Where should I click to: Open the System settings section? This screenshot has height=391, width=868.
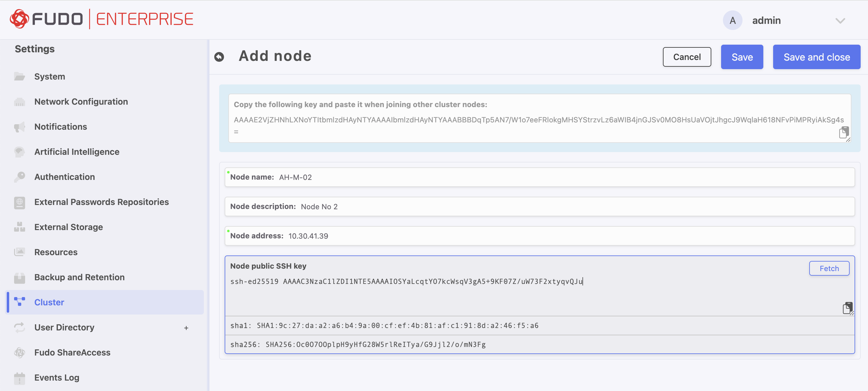pyautogui.click(x=50, y=76)
